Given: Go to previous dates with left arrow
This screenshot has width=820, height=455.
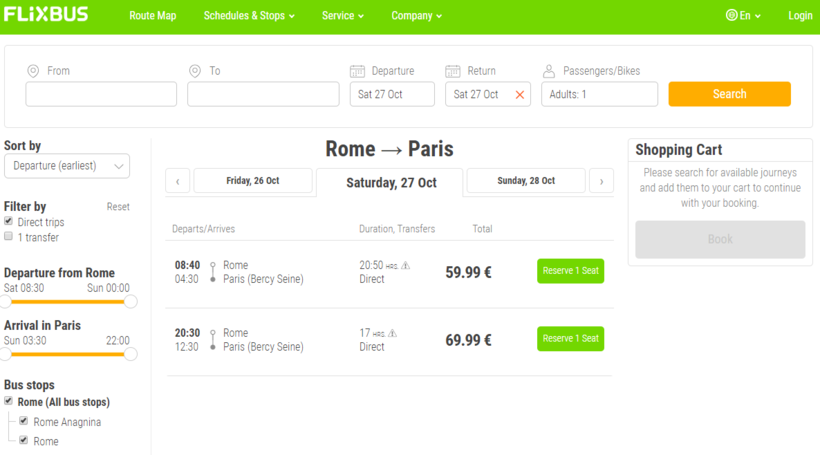Looking at the screenshot, I should click(x=177, y=181).
